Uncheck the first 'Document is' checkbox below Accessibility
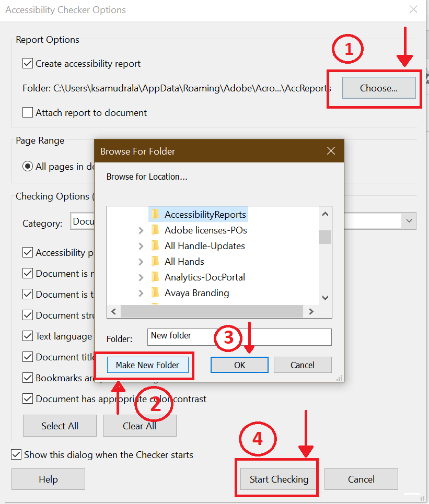Image resolution: width=429 pixels, height=504 pixels. point(28,273)
